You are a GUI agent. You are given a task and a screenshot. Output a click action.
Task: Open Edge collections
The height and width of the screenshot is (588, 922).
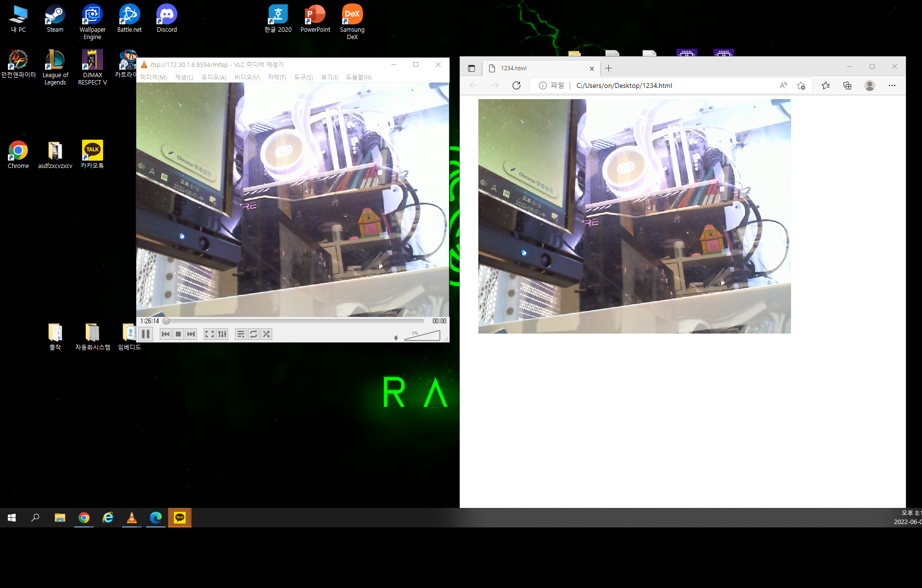847,85
